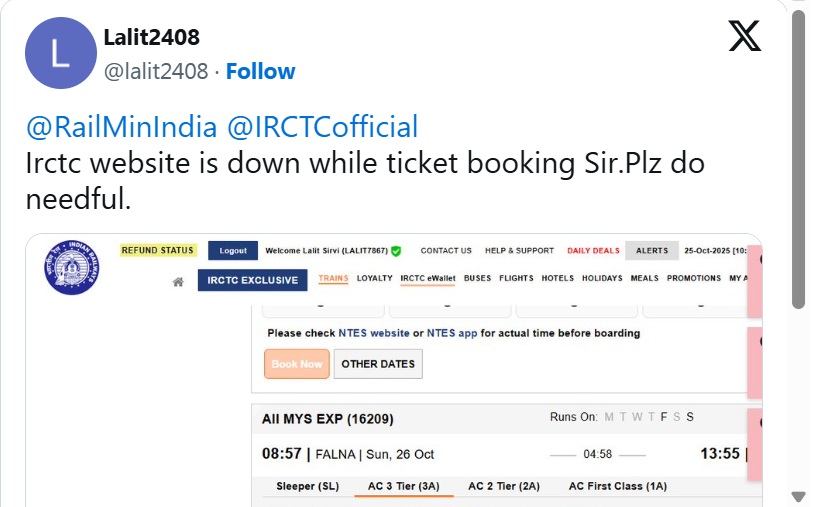Screen dimensions: 814x507
Task: Open Lalit2408's profile avatar
Action: tap(59, 53)
